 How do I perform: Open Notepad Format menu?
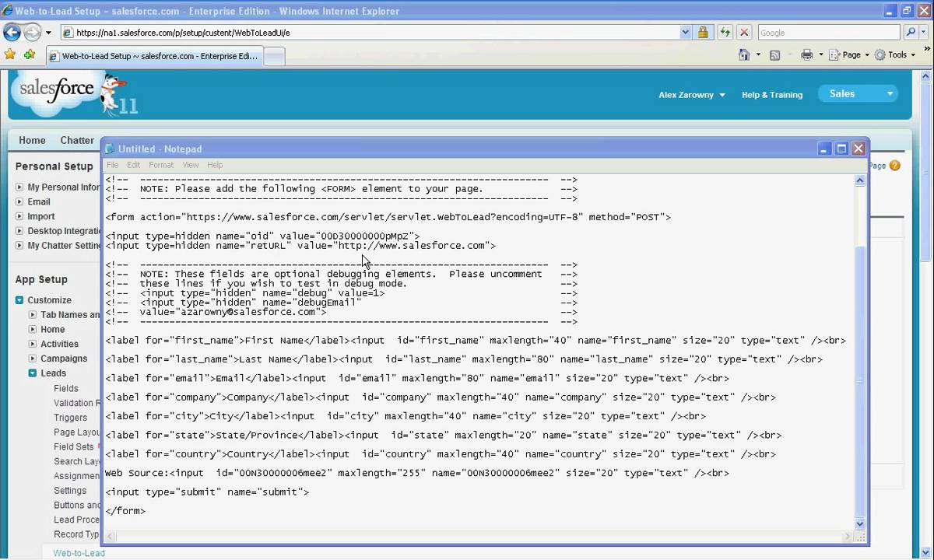point(161,165)
